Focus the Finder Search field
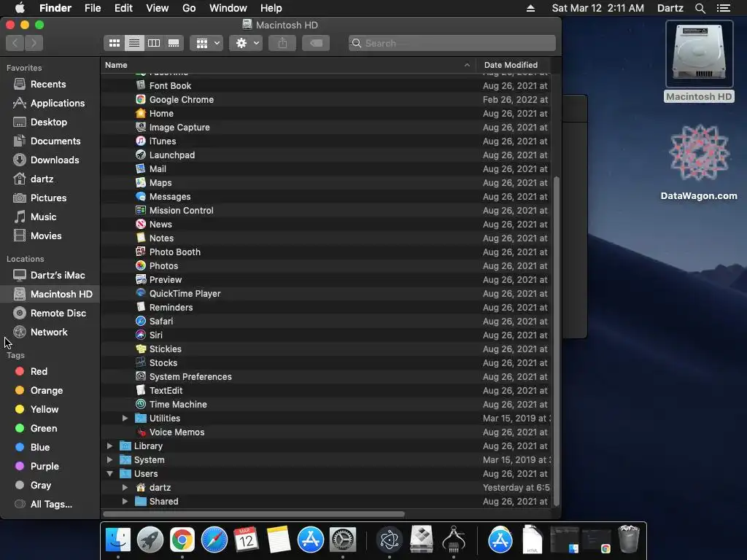 [x=452, y=43]
